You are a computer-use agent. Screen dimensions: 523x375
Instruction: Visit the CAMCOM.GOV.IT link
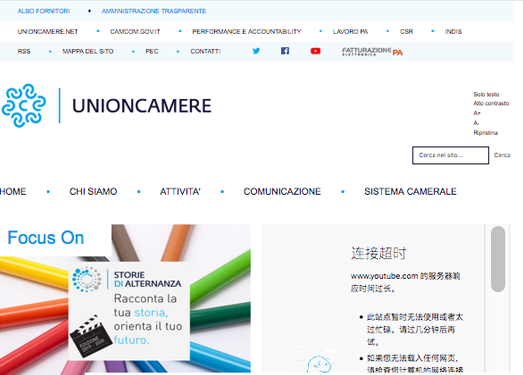click(135, 31)
